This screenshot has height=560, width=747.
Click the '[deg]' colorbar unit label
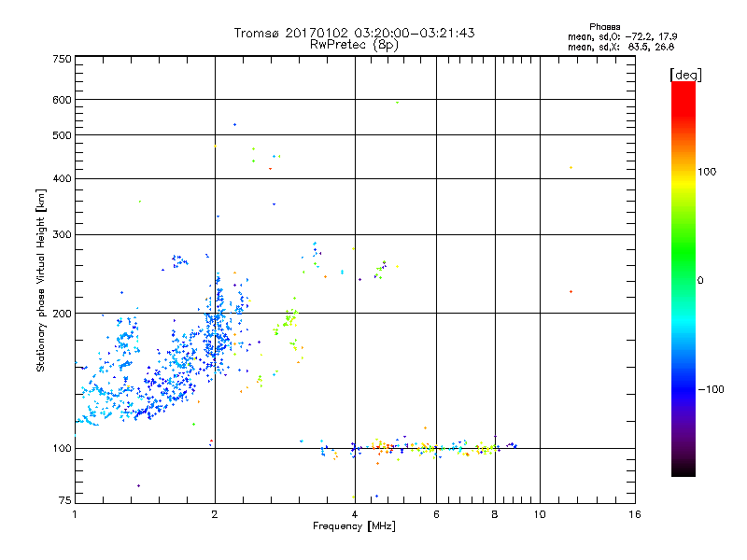685,75
